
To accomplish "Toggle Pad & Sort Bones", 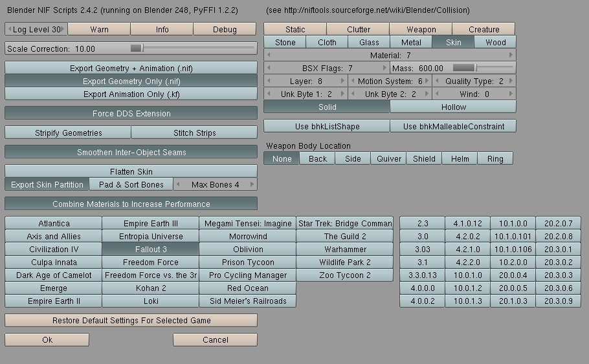I will coord(131,184).
